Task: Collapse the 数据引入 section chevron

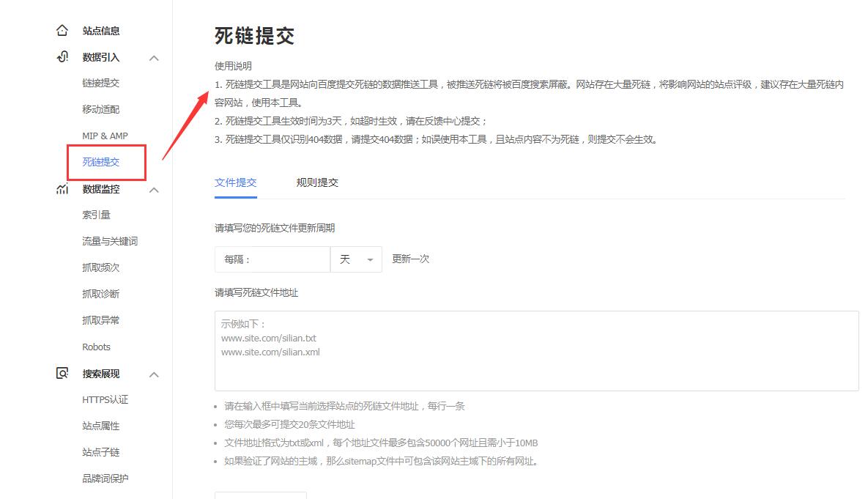Action: [x=154, y=58]
